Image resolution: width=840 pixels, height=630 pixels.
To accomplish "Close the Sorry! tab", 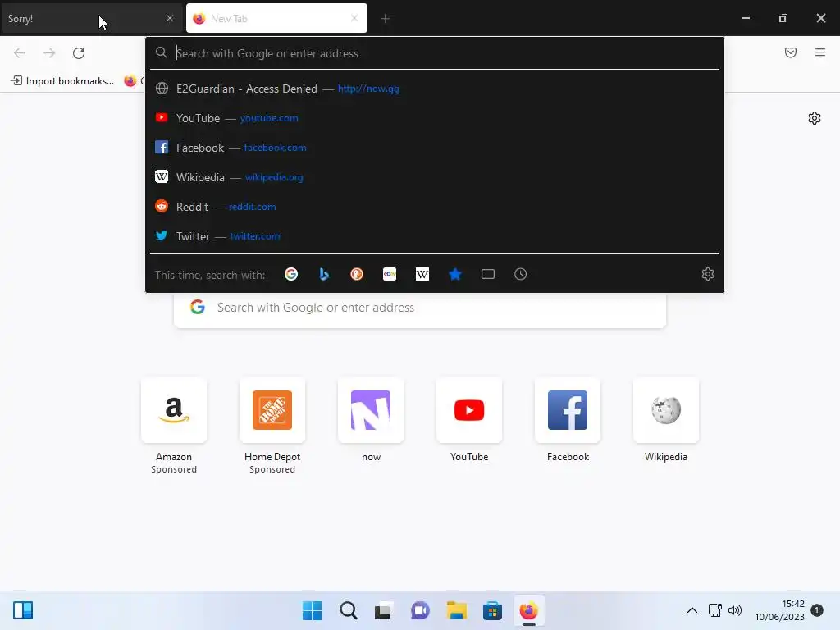I will pos(170,18).
